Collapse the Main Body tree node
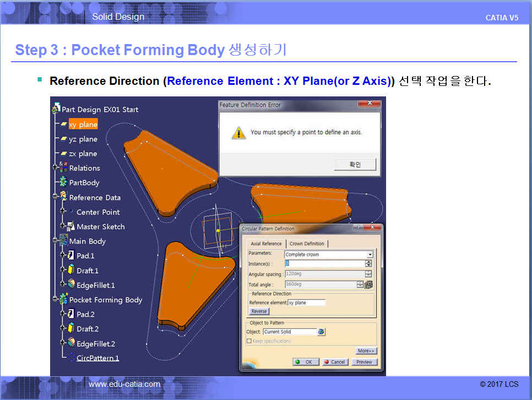Viewport: 532px width, 400px height. coord(55,241)
